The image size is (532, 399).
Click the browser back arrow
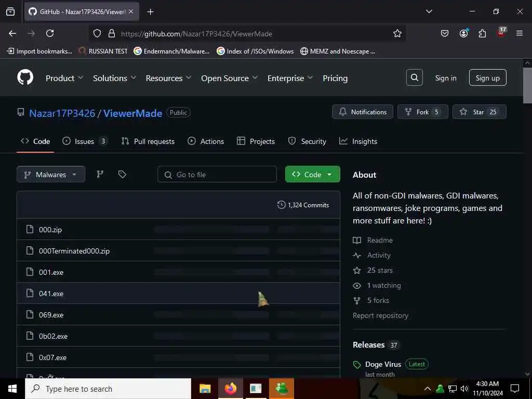[x=12, y=33]
